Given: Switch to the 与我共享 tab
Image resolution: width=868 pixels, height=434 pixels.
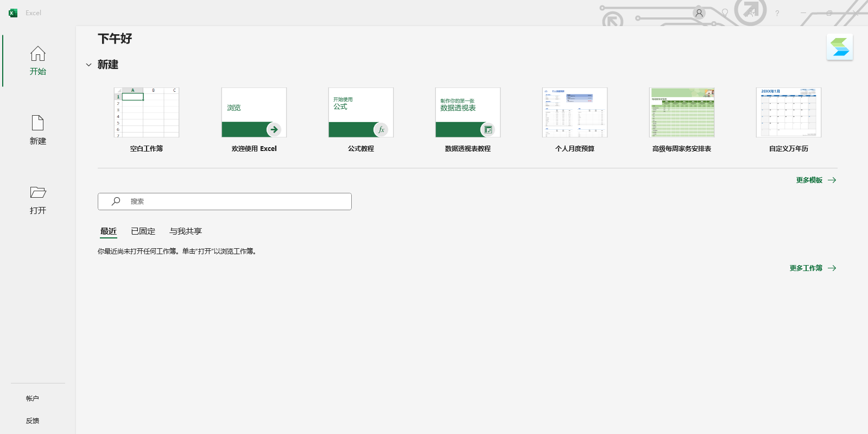Looking at the screenshot, I should 185,231.
